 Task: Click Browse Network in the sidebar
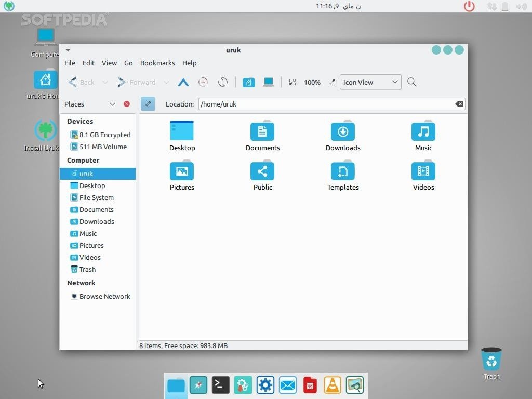coord(104,296)
